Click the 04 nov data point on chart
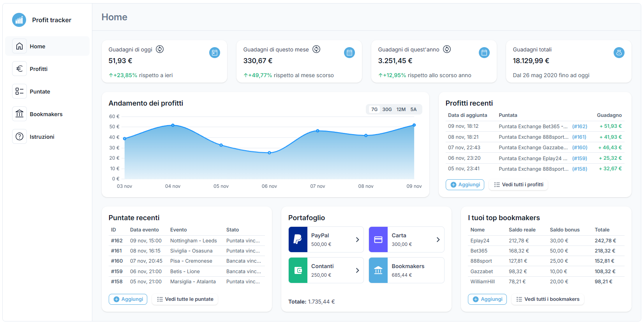This screenshot has width=644, height=325. (x=173, y=125)
